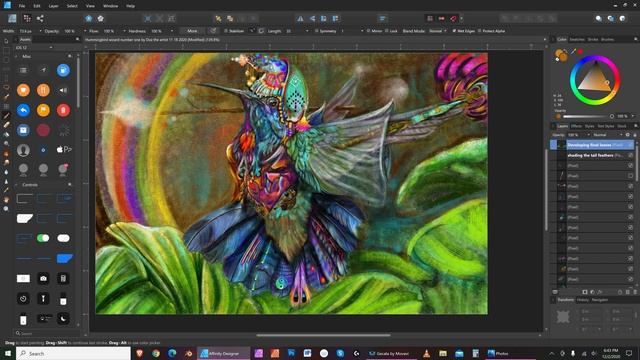Adjust the color Opacity slider

[588, 116]
